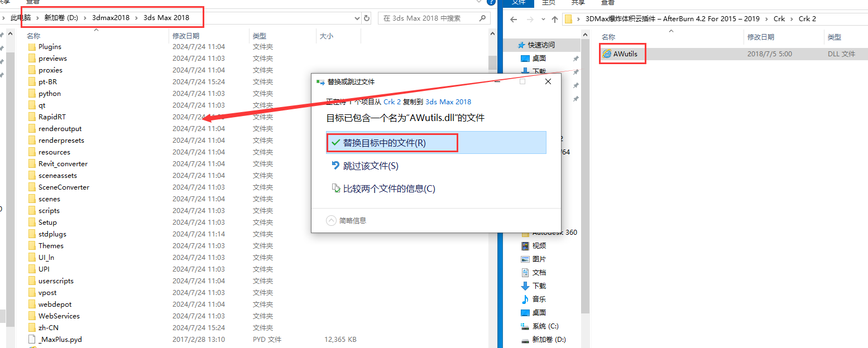Click the 2018/7/5 5:00 date of AWutils
The image size is (868, 348).
769,54
